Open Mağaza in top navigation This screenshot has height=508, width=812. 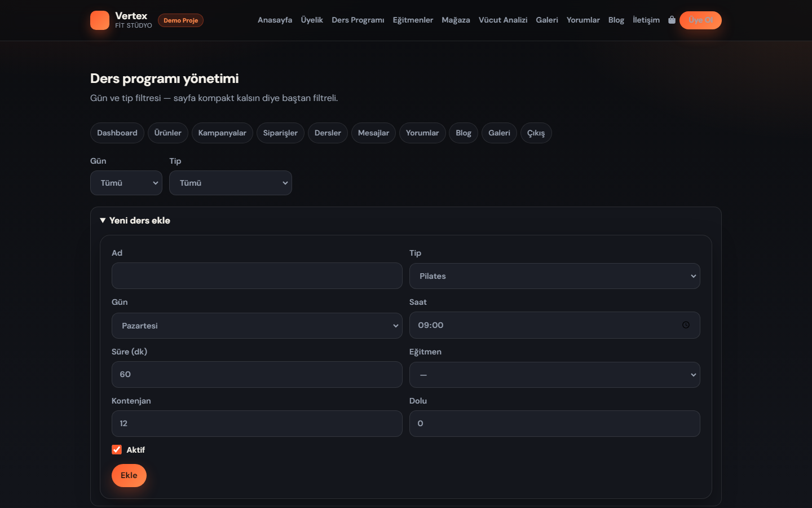point(456,20)
